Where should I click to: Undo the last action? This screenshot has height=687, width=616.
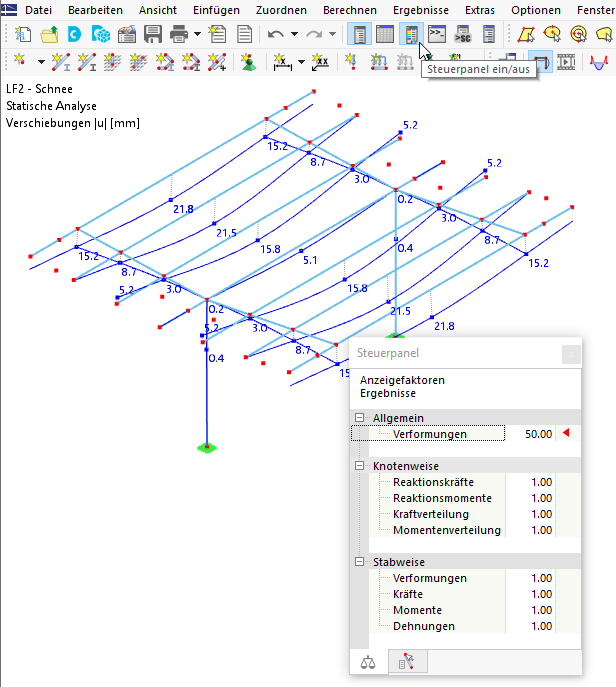pos(275,34)
